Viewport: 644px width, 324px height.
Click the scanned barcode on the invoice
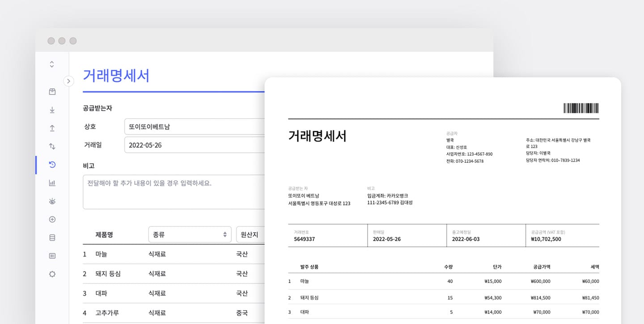(x=581, y=108)
